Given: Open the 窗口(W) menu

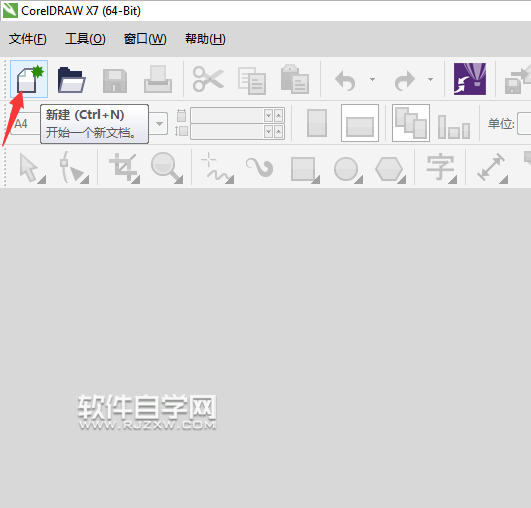Looking at the screenshot, I should tap(145, 39).
